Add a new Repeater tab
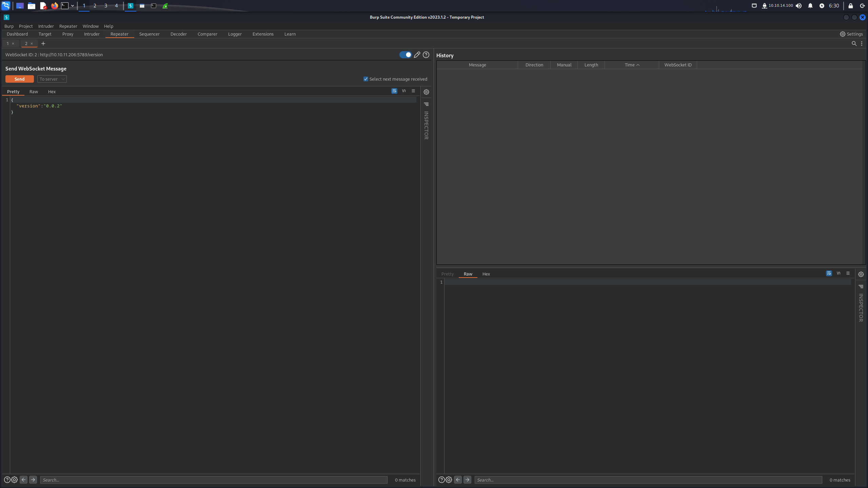The image size is (868, 488). coord(43,43)
